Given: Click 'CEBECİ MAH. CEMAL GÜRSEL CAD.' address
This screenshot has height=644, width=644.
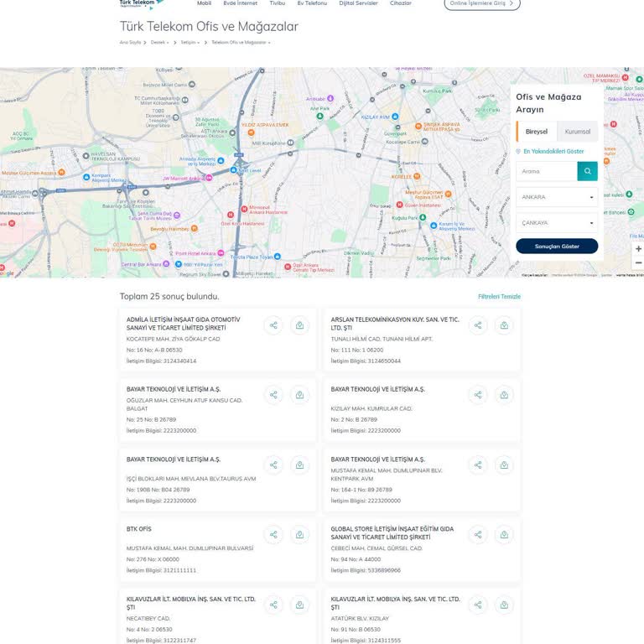Looking at the screenshot, I should [x=377, y=548].
